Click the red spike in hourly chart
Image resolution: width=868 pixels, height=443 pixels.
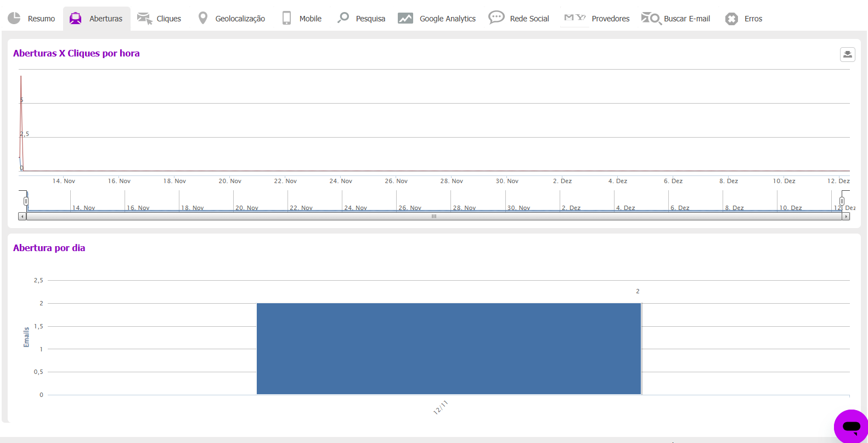click(x=21, y=123)
